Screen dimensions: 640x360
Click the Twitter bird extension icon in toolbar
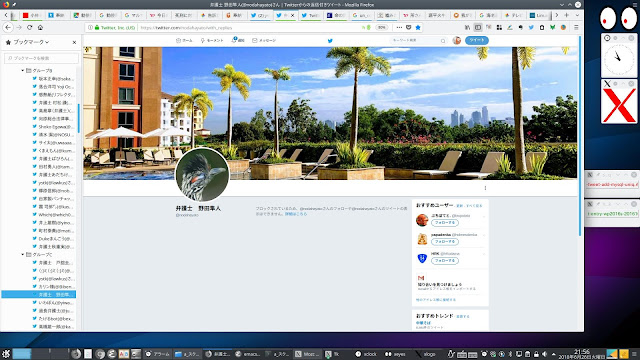[531, 27]
